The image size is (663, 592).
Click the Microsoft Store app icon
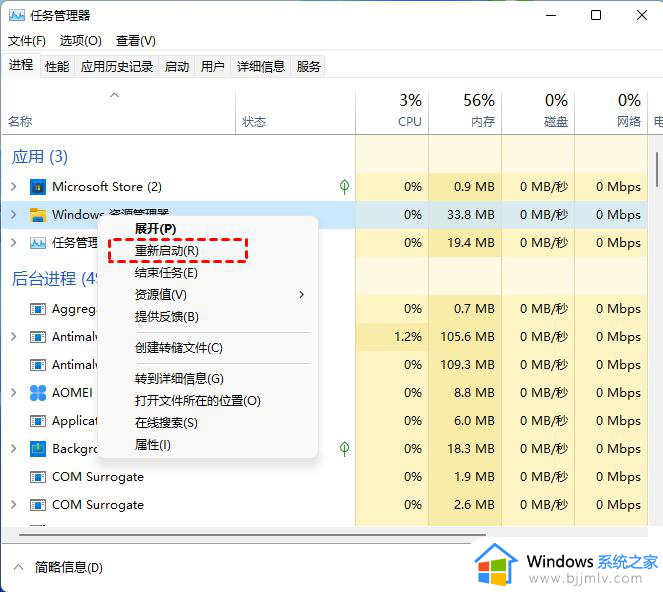(38, 187)
